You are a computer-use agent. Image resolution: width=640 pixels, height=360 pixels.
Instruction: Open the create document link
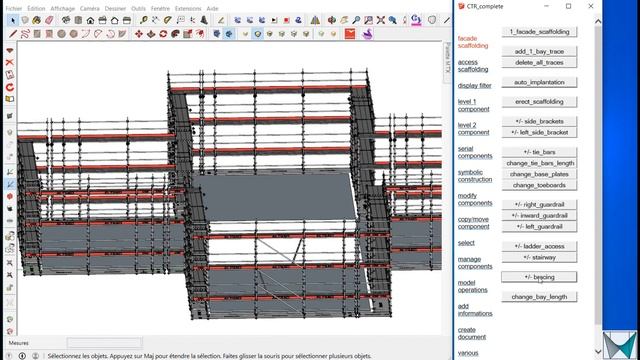(471, 333)
